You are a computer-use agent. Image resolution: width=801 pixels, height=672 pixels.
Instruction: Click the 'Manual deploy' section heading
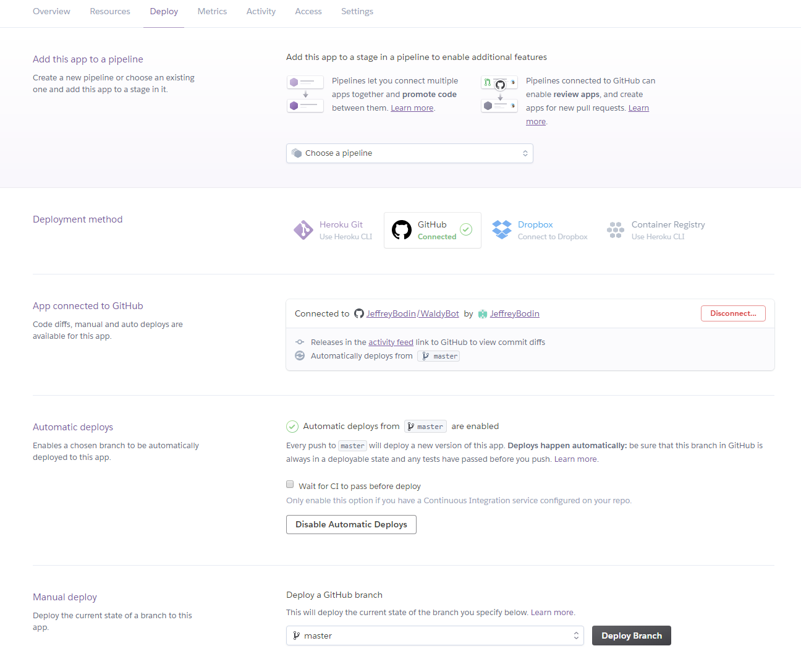tap(65, 597)
